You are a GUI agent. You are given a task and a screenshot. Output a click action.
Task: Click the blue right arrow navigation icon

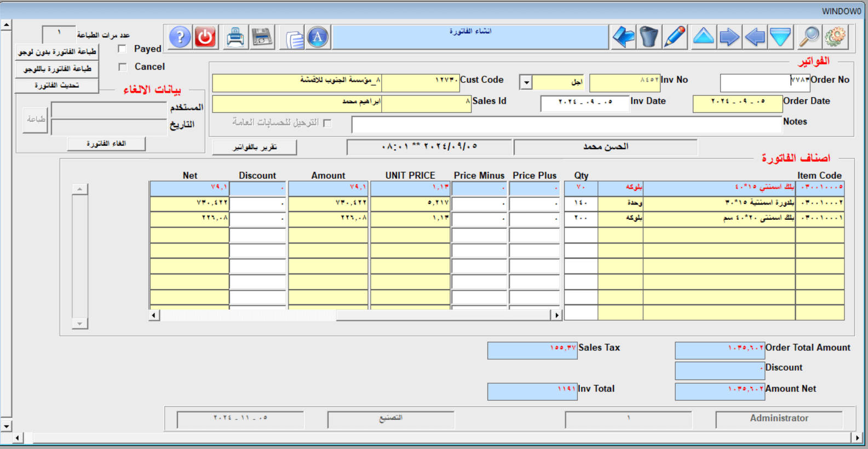pyautogui.click(x=729, y=37)
